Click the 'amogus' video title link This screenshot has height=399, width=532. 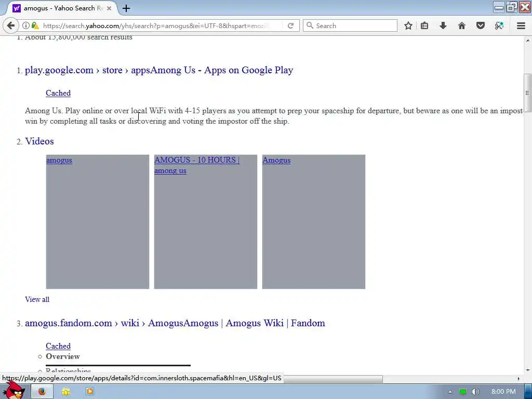point(59,160)
